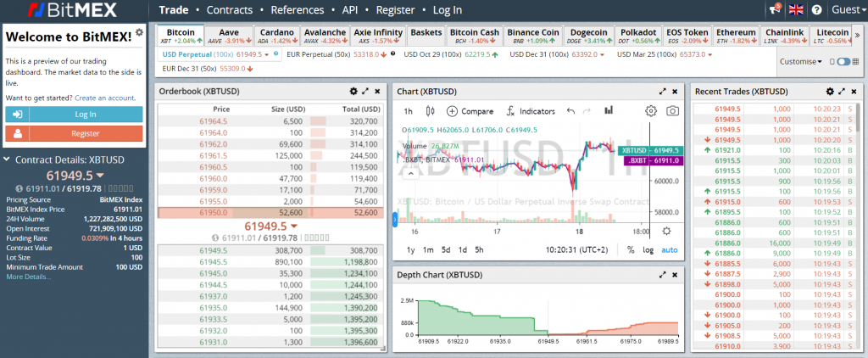Expand the Depth Chart panel to fullscreen

(x=663, y=274)
